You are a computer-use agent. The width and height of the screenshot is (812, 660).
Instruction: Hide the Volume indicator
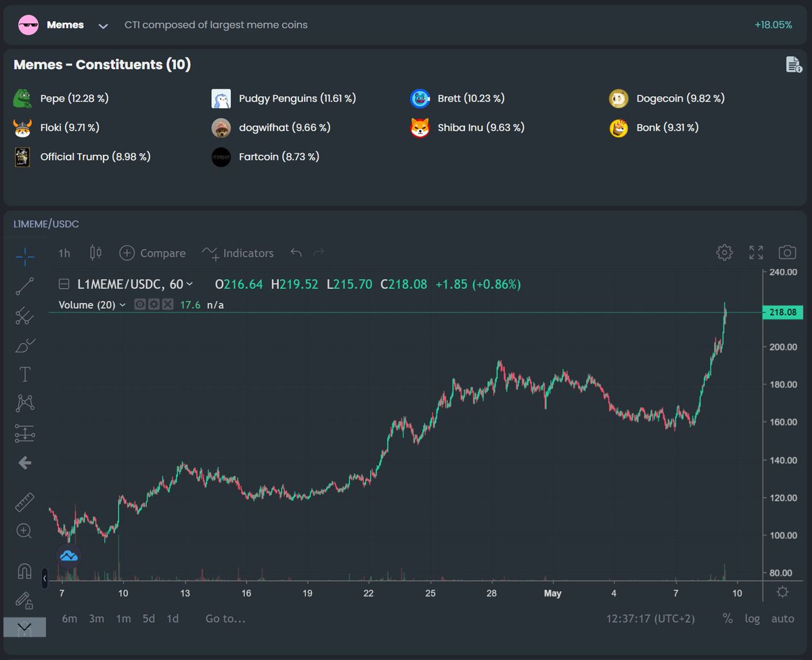[141, 305]
